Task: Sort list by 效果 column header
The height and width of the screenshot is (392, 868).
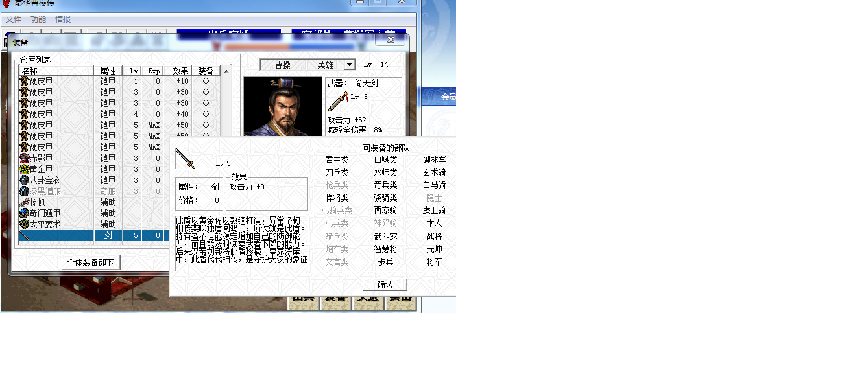Action: [x=177, y=71]
